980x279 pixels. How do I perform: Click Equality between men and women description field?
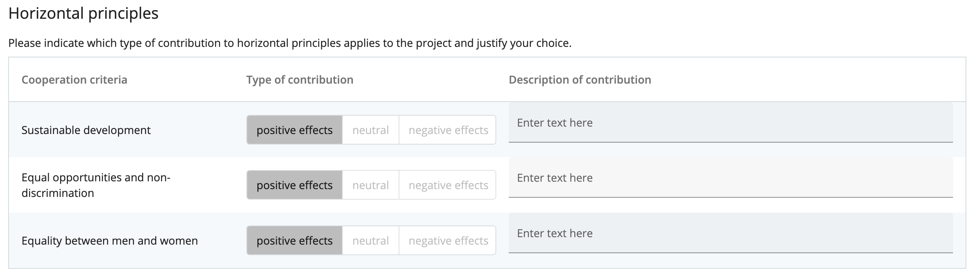click(x=730, y=233)
